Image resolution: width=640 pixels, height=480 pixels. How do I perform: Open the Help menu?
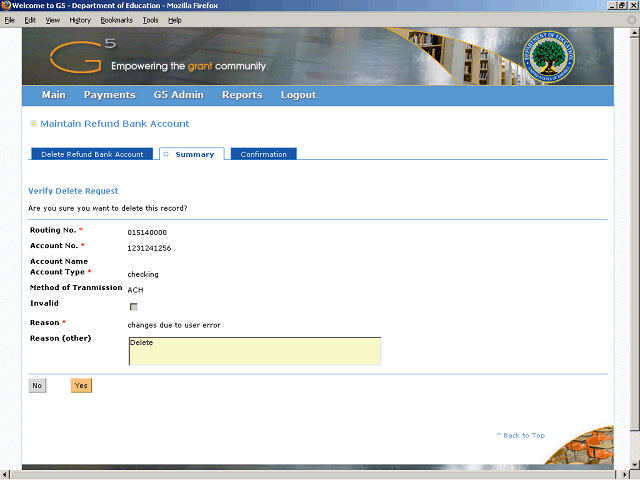pos(175,20)
